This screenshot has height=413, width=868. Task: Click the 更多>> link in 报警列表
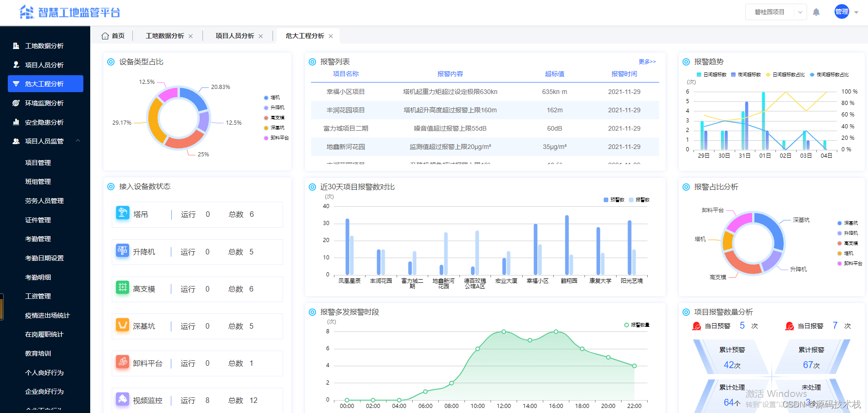point(647,61)
